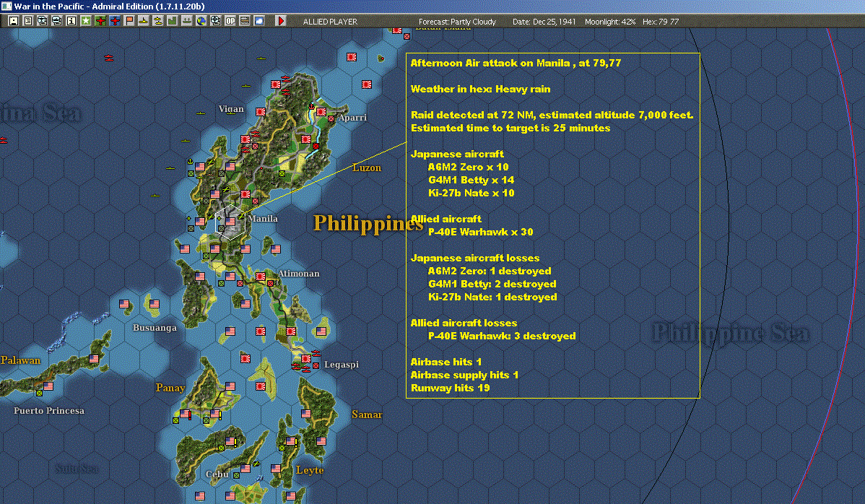
Task: Click the 'Runway hits 19' line
Action: click(450, 388)
